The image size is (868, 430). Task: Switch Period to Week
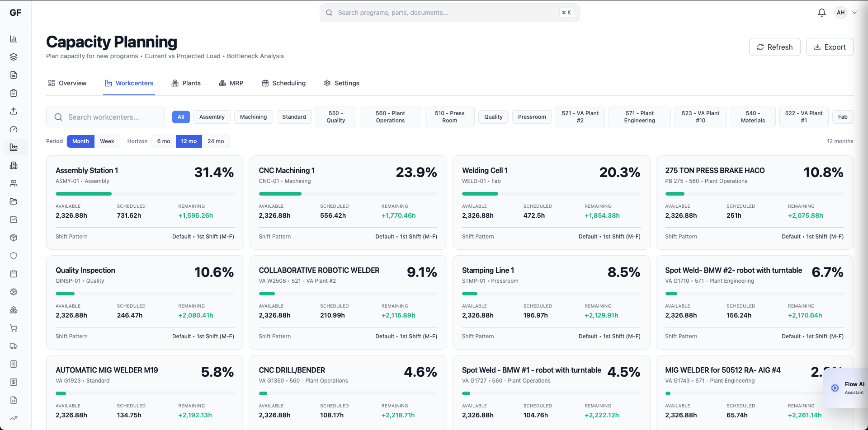[107, 141]
